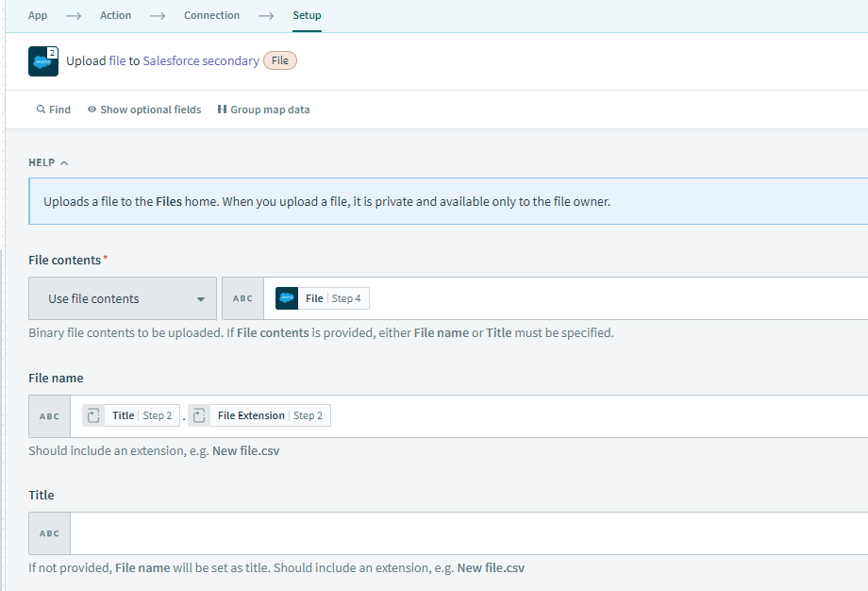Click the File badge next to title

[280, 61]
